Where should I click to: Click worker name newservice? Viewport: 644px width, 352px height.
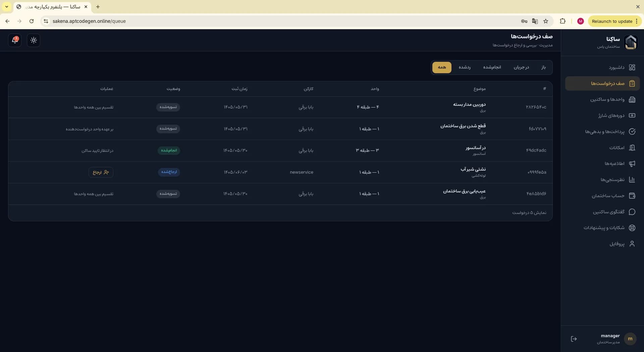[302, 172]
